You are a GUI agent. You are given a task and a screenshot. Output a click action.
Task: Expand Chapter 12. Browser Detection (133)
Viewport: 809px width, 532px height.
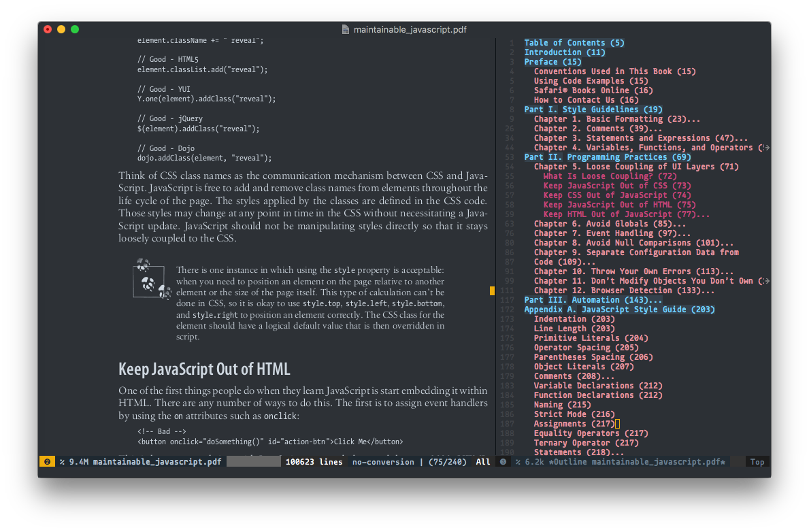[x=625, y=291]
